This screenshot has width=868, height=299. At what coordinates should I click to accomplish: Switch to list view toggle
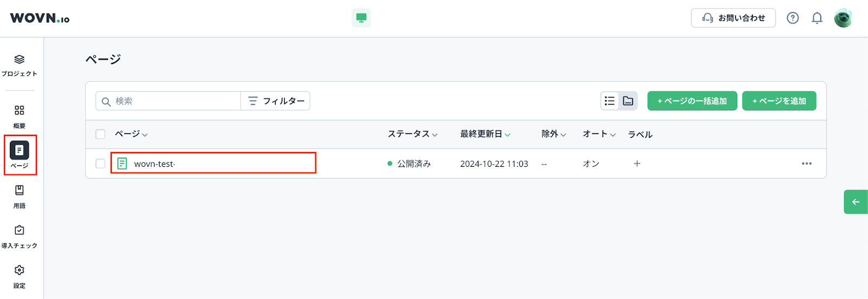(610, 101)
